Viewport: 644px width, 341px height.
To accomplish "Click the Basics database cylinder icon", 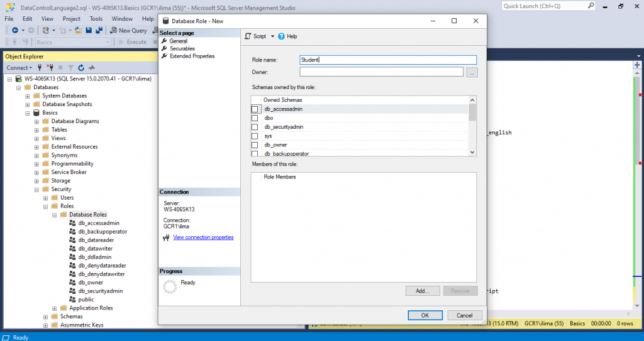I will [36, 112].
